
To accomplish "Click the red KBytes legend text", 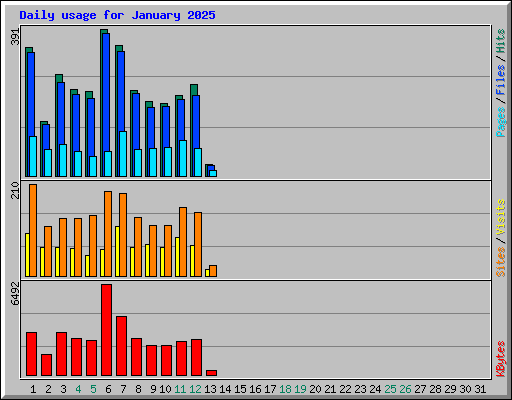I will click(501, 359).
